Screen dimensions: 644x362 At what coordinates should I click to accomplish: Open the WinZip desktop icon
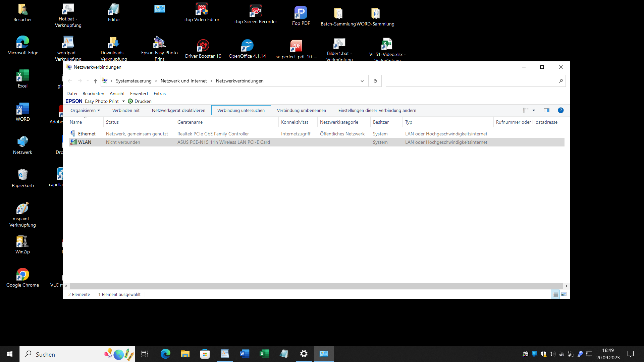tap(23, 244)
